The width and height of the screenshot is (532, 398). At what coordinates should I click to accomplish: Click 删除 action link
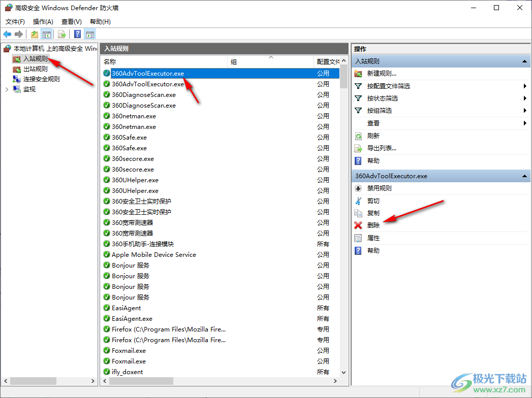click(373, 225)
